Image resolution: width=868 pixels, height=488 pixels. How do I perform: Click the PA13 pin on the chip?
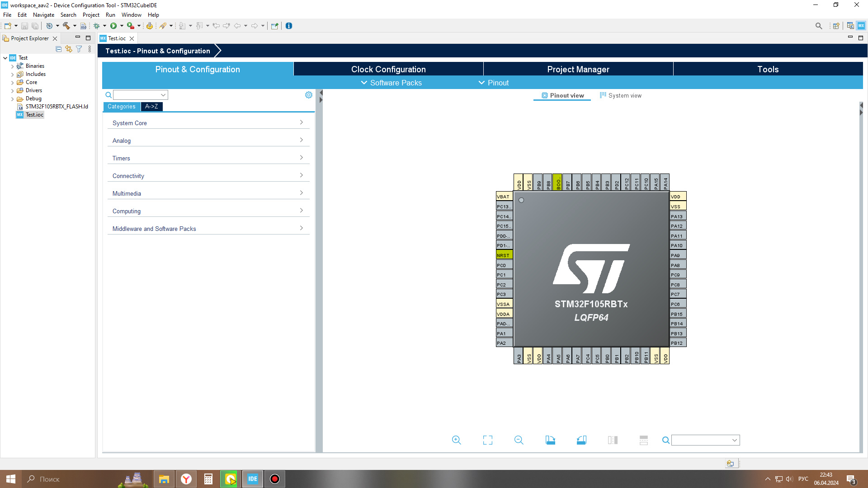tap(678, 216)
